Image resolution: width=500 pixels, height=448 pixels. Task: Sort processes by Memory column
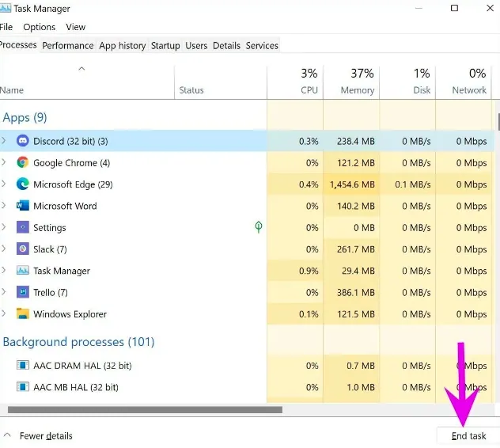pyautogui.click(x=351, y=82)
